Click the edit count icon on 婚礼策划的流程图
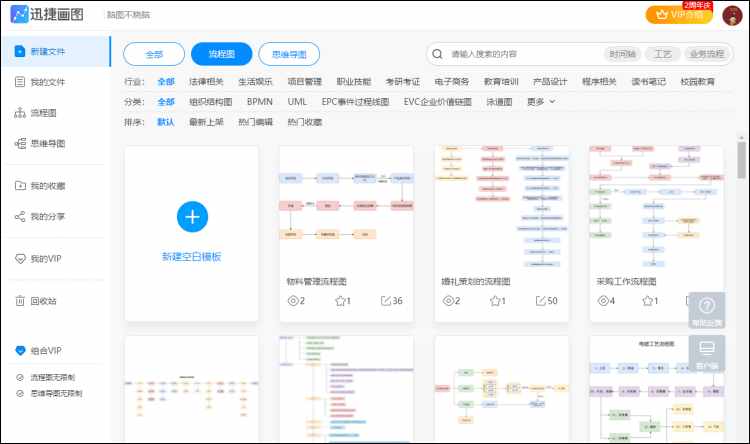 click(540, 300)
